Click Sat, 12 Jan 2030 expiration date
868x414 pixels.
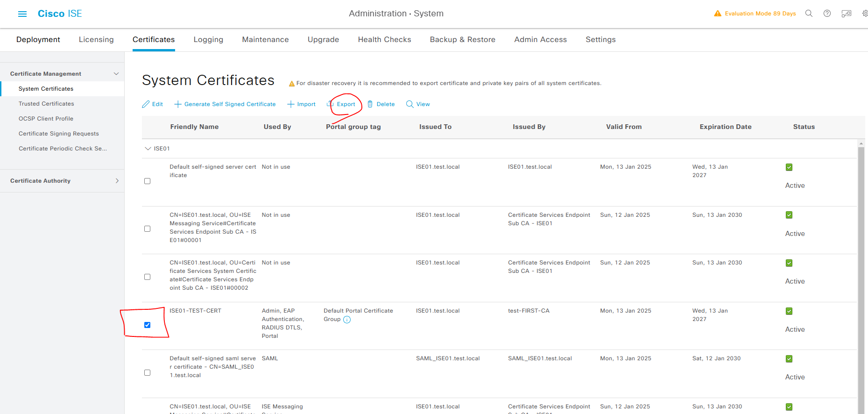716,358
